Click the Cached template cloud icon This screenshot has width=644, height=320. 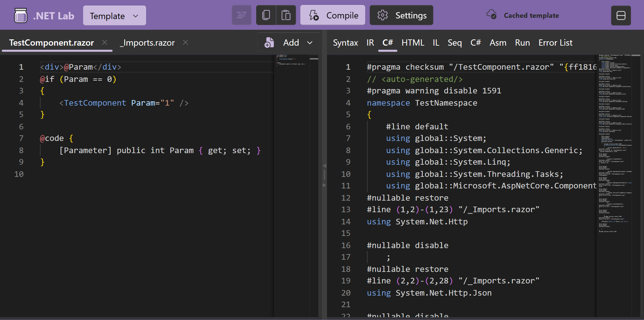492,14
